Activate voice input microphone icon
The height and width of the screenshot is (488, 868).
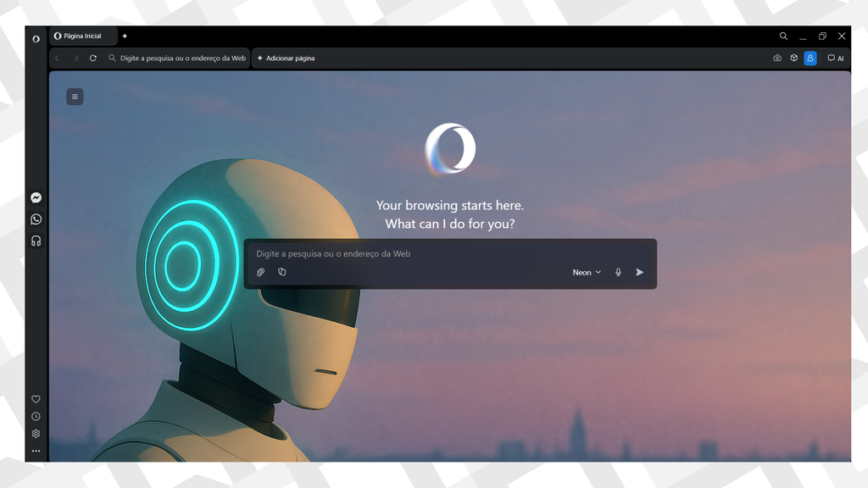tap(618, 272)
